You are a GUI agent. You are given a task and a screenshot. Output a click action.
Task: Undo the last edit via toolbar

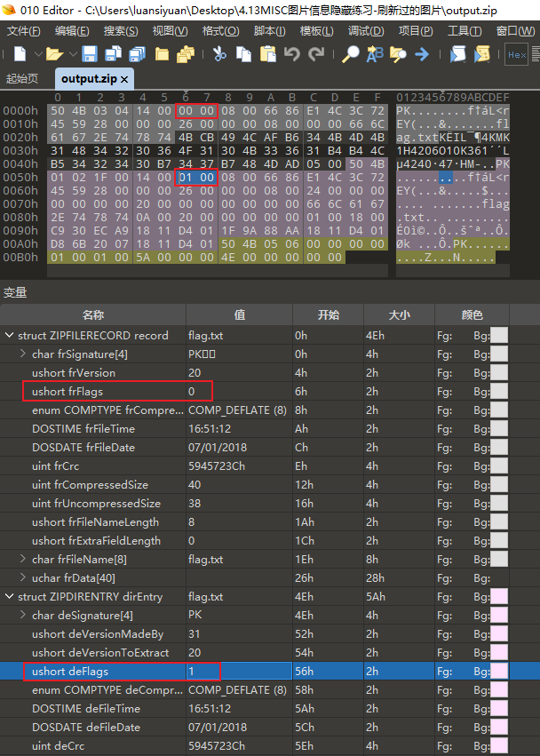292,54
